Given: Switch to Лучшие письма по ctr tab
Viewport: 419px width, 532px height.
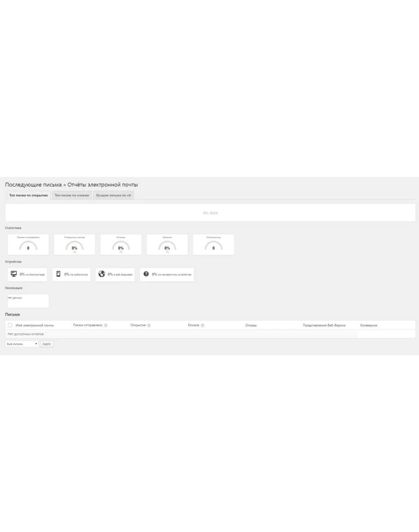Looking at the screenshot, I should coord(113,195).
